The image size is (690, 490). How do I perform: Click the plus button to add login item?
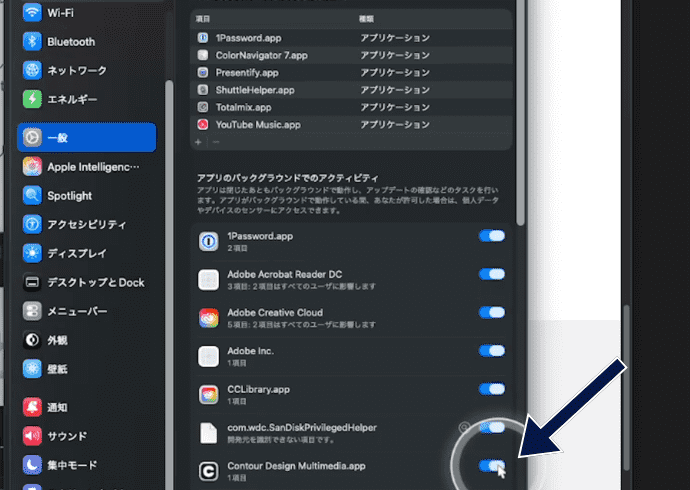pyautogui.click(x=198, y=143)
